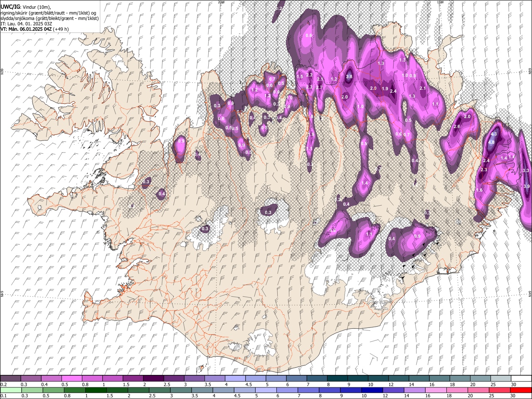Click the 2.7 snowfall value on the map

319,88
